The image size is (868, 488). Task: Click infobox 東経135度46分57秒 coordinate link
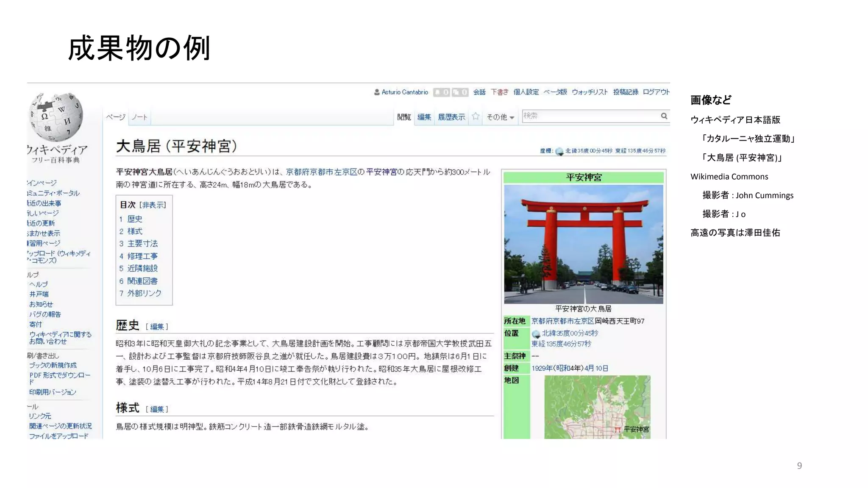click(x=561, y=344)
